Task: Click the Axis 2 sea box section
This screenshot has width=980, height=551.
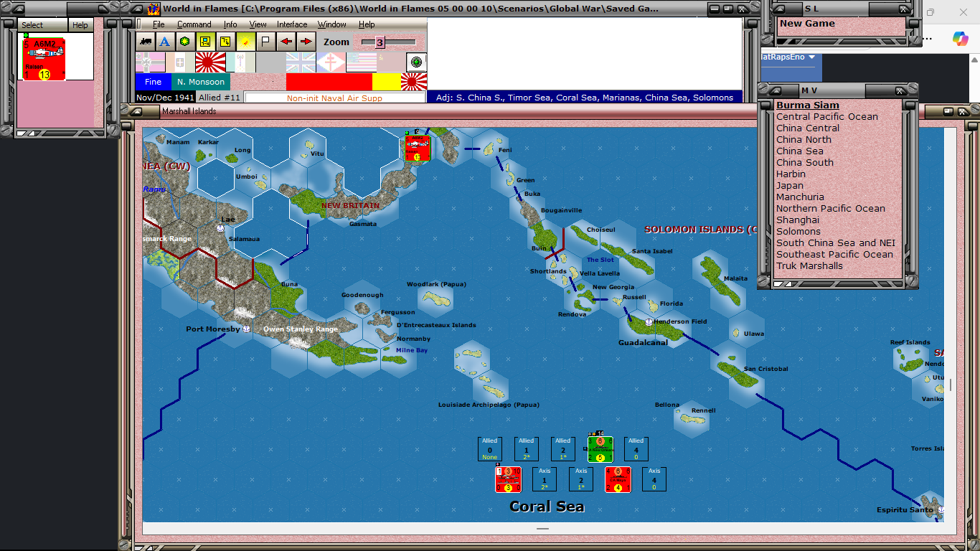Action: tap(581, 479)
